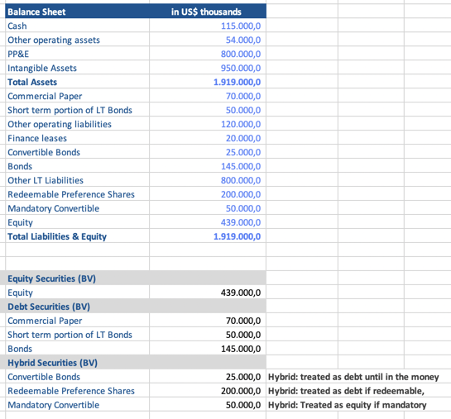Select the Equity value 439.000,0 under Equity Securities
Screen dimensions: 451x419
coord(241,292)
